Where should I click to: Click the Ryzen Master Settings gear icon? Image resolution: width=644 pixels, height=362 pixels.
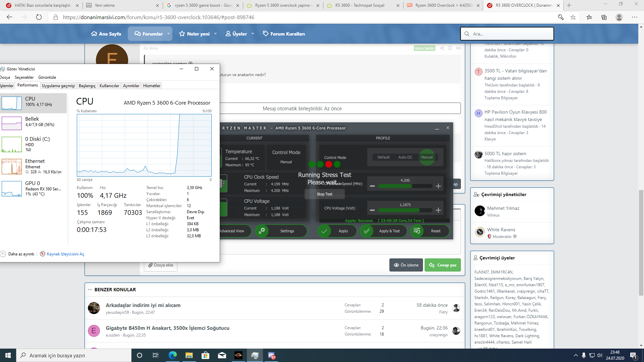(x=262, y=231)
